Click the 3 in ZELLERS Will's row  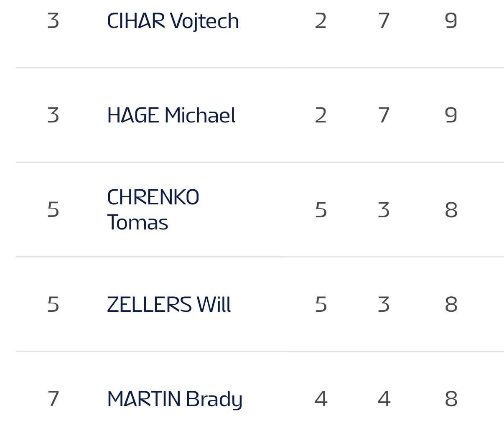coord(384,304)
